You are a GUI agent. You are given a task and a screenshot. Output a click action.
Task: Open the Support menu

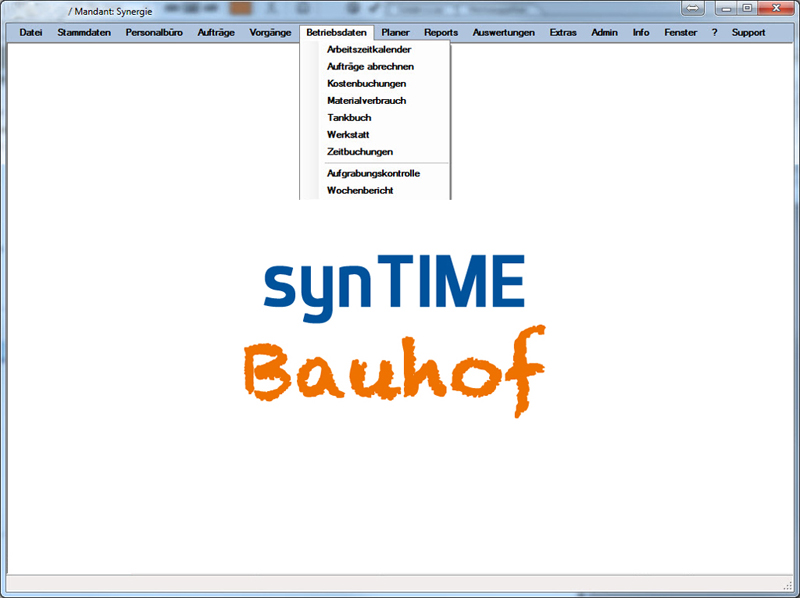coord(748,32)
